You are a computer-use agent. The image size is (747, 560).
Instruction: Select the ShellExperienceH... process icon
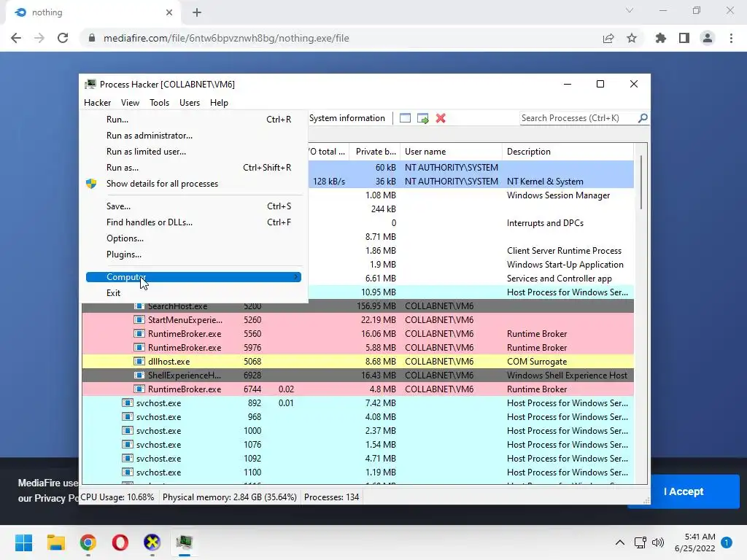pos(139,376)
